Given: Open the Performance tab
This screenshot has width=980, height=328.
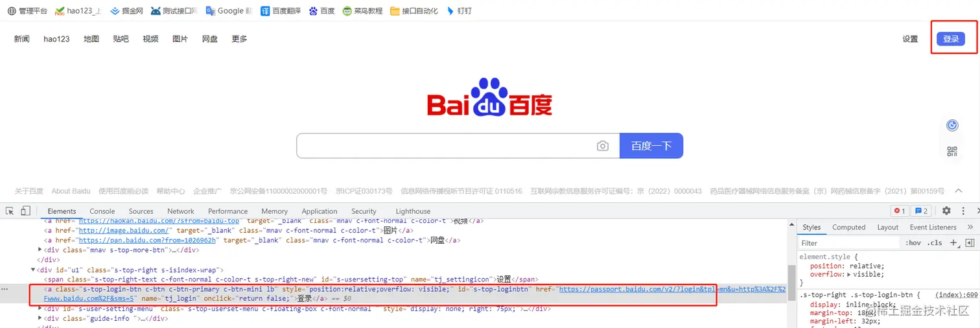Looking at the screenshot, I should click(x=228, y=211).
